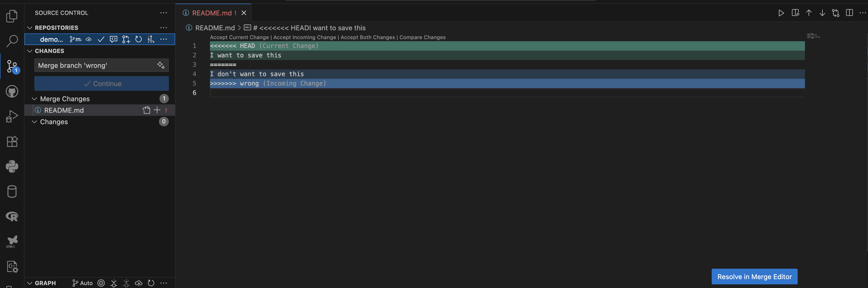Screen dimensions: 868x288
Task: Click the create pull request icon
Action: click(126, 39)
